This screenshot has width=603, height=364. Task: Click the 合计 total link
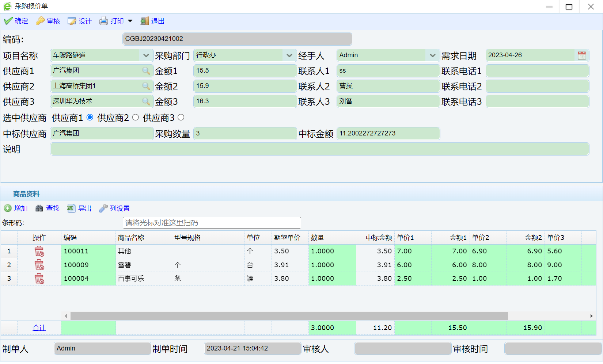click(39, 328)
